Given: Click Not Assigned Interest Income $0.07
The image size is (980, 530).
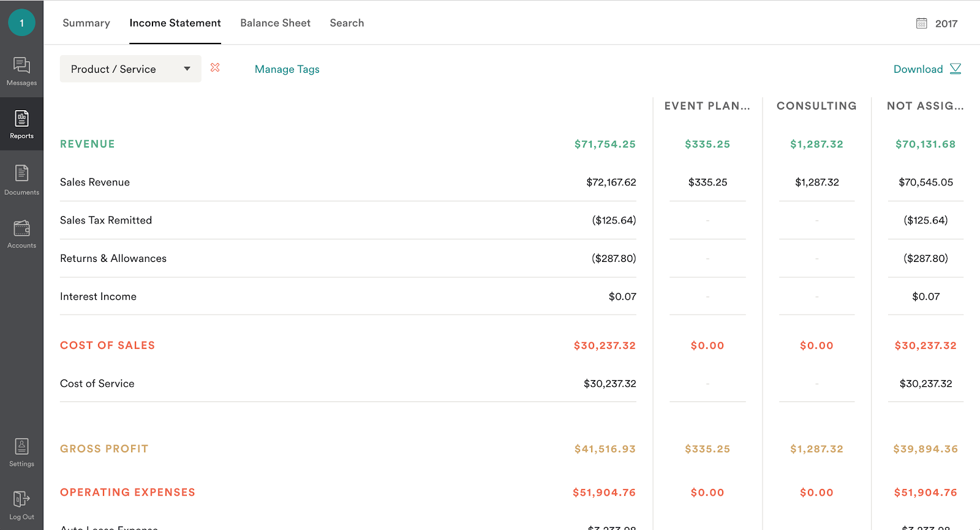Looking at the screenshot, I should (x=925, y=296).
